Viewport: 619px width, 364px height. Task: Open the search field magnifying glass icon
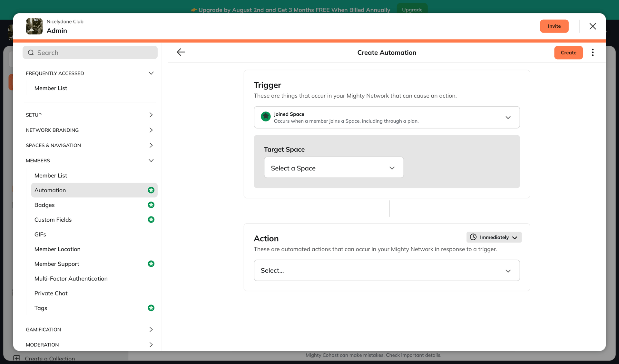(31, 52)
